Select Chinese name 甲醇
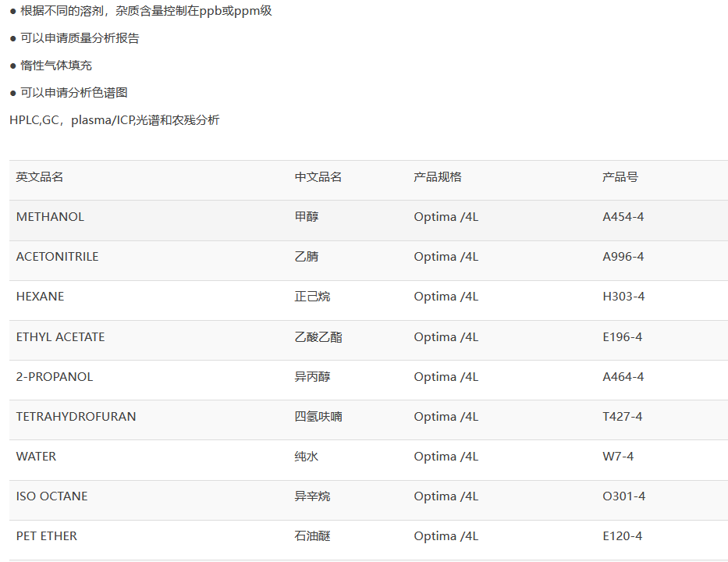This screenshot has width=728, height=562. pos(307,217)
